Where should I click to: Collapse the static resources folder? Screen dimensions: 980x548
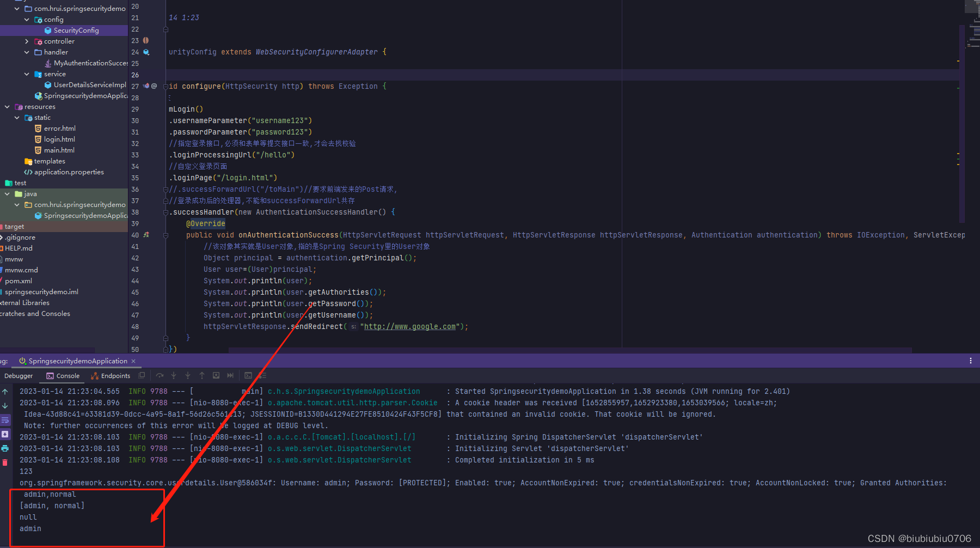[x=17, y=118]
